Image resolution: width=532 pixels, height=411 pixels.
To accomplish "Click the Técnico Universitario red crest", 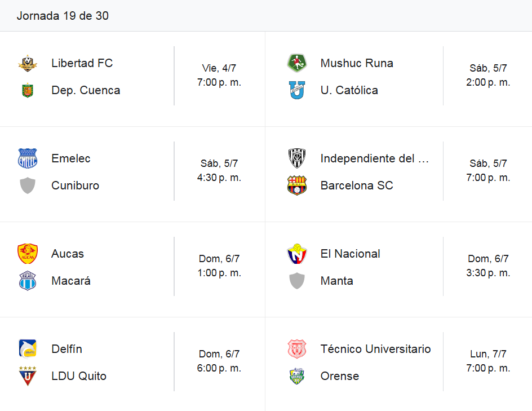I will point(297,348).
